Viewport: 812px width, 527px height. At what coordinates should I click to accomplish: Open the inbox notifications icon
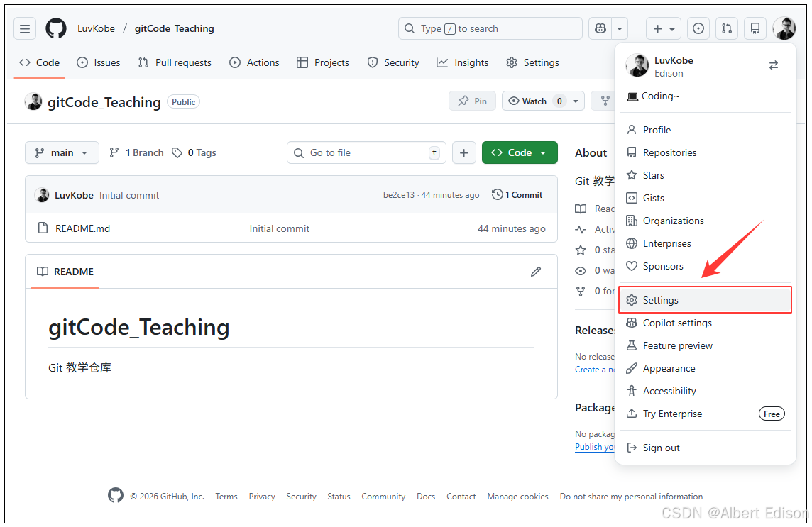tap(755, 28)
